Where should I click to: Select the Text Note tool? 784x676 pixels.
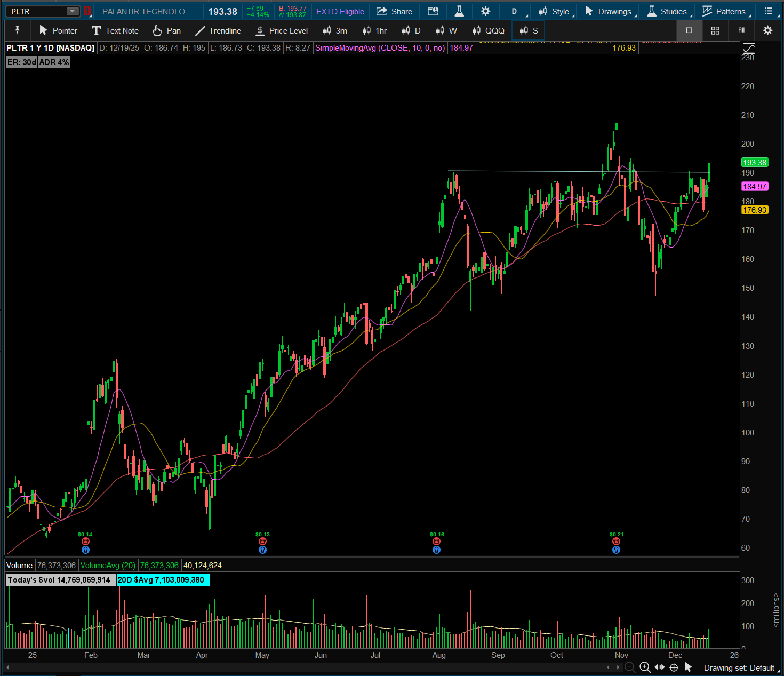115,30
